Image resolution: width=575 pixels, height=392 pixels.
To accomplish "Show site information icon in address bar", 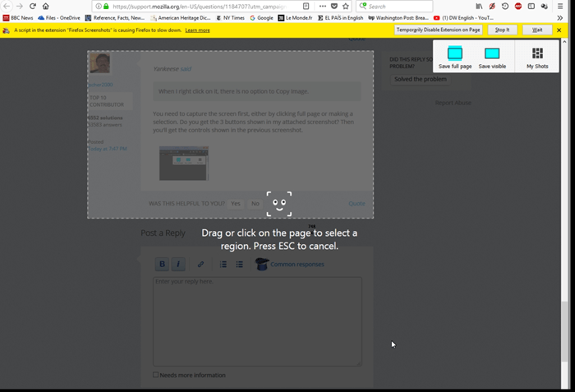I will [x=99, y=7].
